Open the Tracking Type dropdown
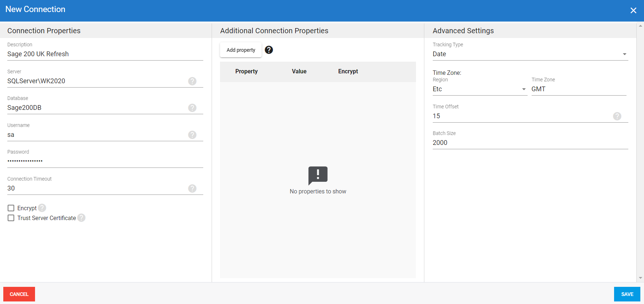 pos(530,54)
